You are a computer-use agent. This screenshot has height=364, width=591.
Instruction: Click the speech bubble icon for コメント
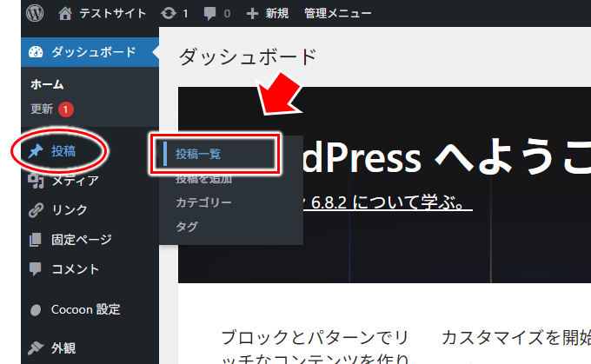tap(36, 269)
